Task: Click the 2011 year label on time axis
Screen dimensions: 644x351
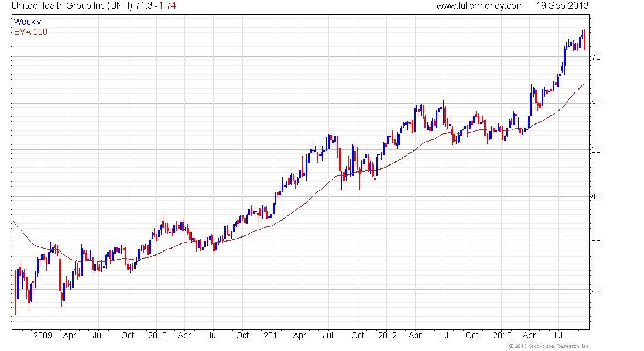Action: (x=273, y=335)
